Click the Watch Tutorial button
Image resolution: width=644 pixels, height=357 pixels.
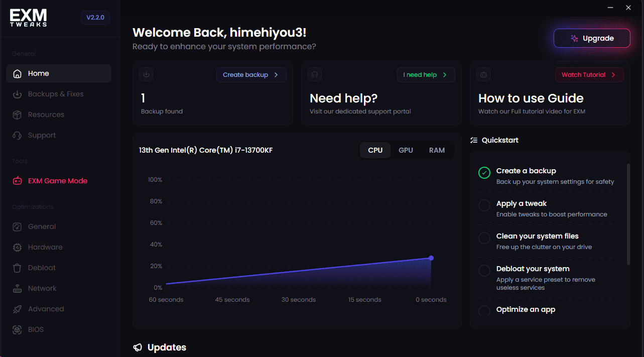point(589,75)
